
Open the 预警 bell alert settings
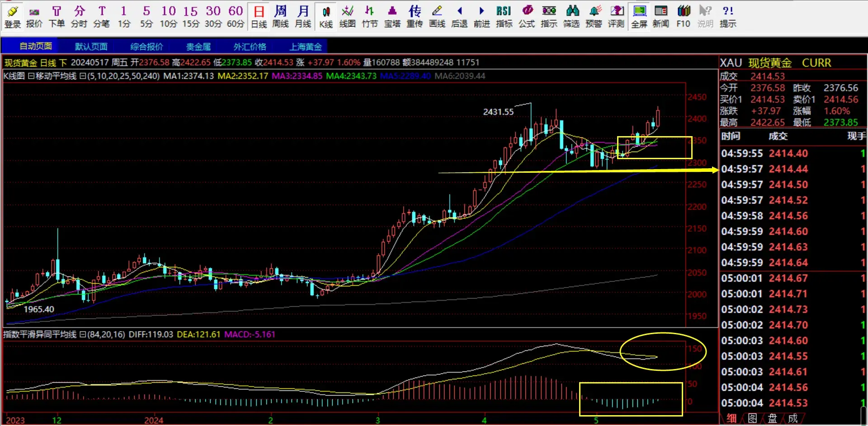coord(594,16)
